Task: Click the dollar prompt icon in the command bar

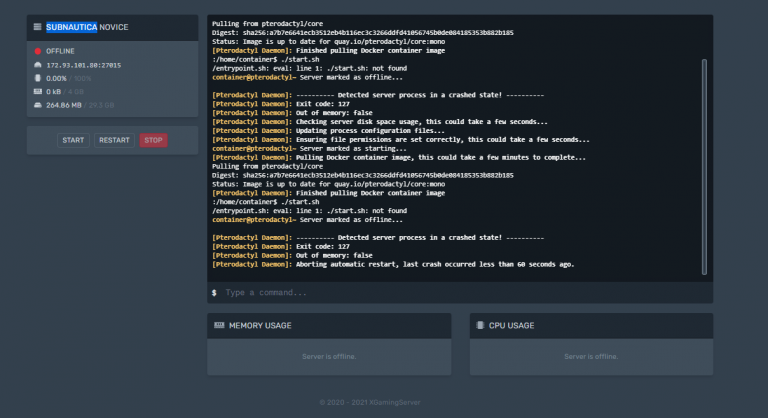Action: 214,293
